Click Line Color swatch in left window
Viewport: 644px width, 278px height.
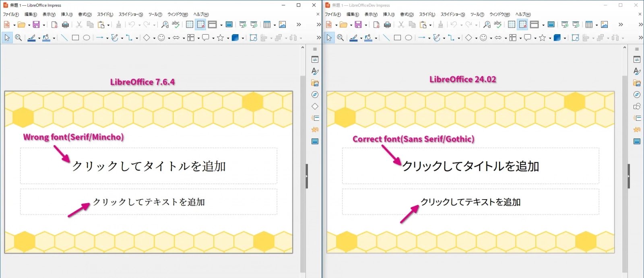click(32, 38)
